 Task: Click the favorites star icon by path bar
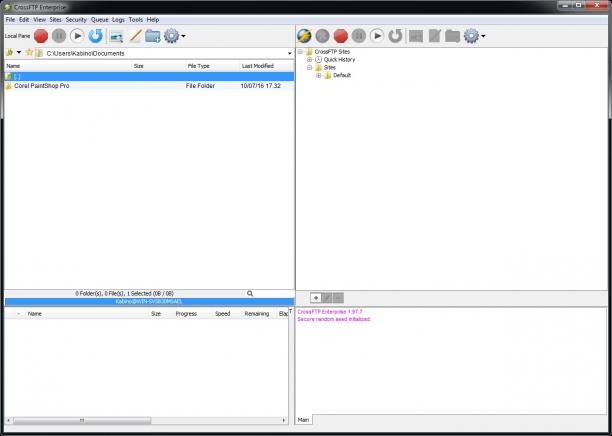coord(29,52)
